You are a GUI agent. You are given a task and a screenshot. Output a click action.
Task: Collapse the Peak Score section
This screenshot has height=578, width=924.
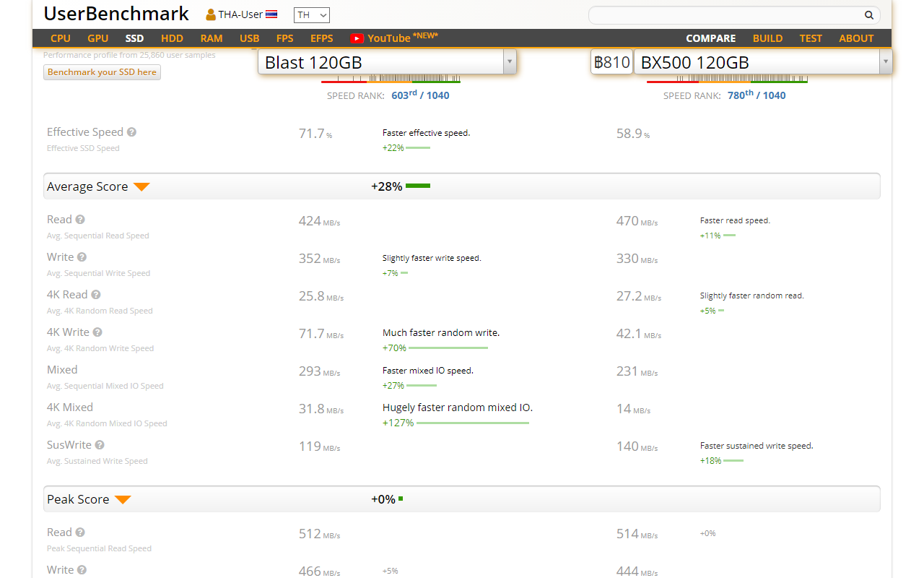click(x=123, y=500)
